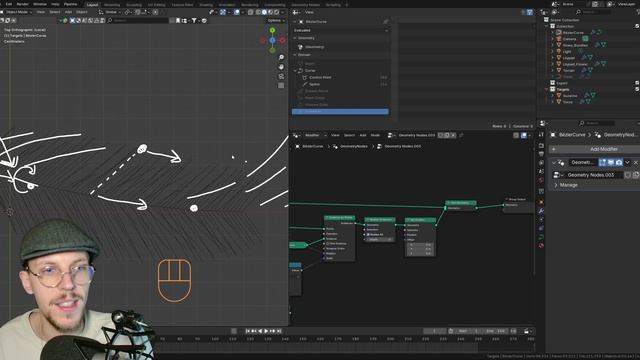Click the viewport search magnifier icon
The height and width of the screenshot is (360, 640).
pyautogui.click(x=110, y=20)
